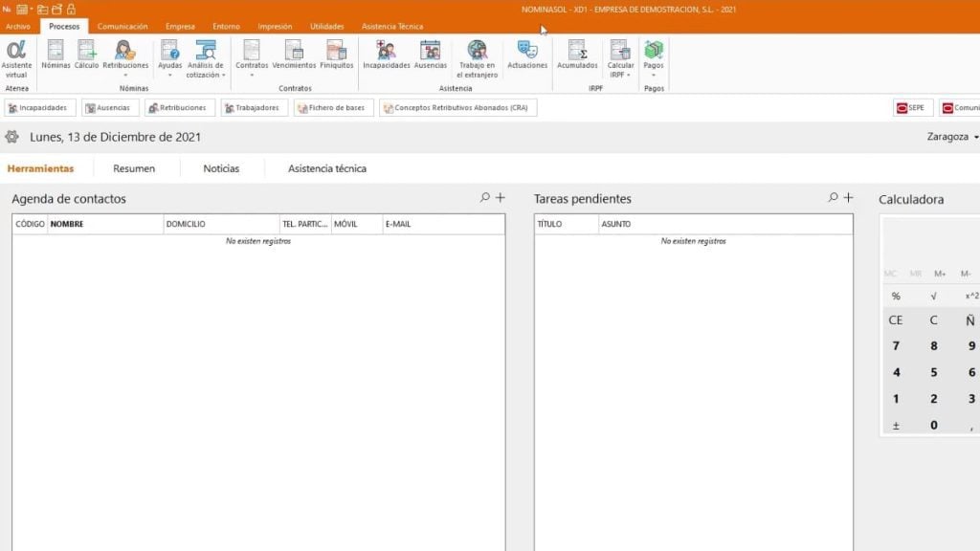Open Pagos ribbon icon
Viewport: 980px width, 551px height.
coord(653,55)
